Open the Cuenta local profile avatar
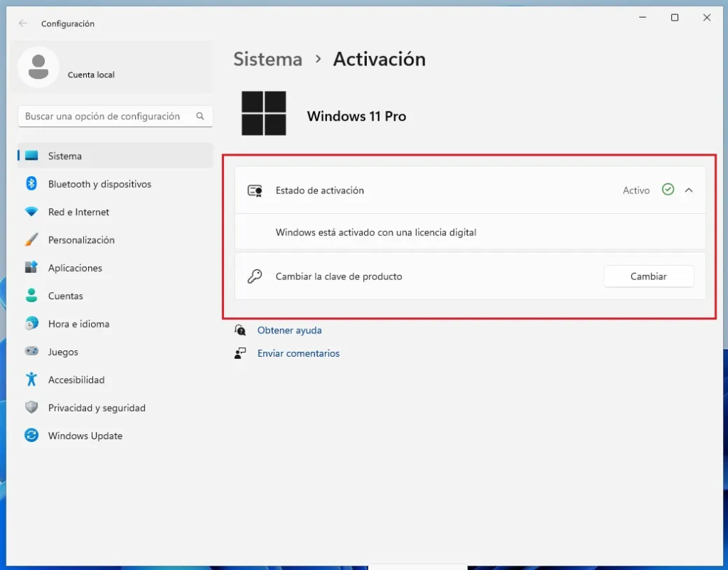Image resolution: width=728 pixels, height=570 pixels. coord(38,67)
